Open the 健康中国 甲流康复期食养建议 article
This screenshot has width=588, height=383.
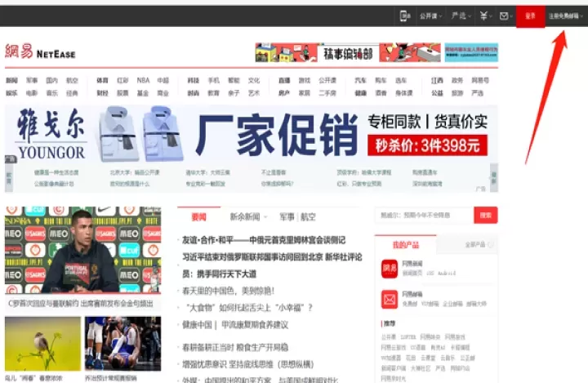click(x=235, y=324)
